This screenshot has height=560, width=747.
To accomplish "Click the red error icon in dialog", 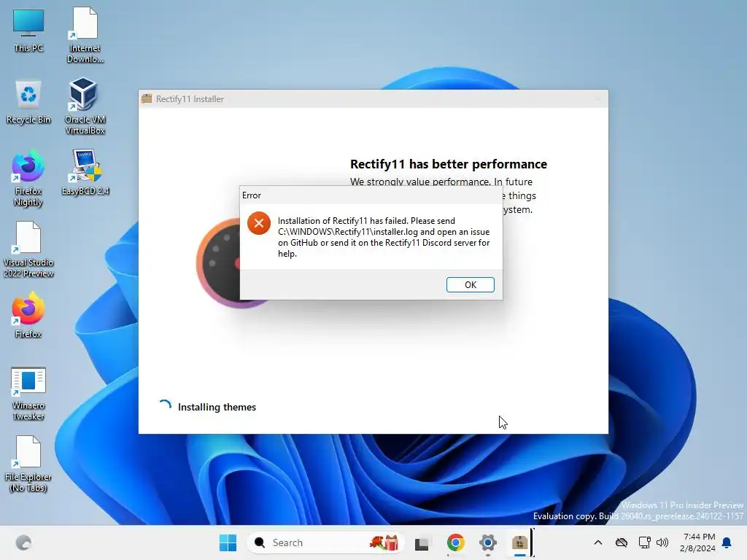I will point(259,223).
